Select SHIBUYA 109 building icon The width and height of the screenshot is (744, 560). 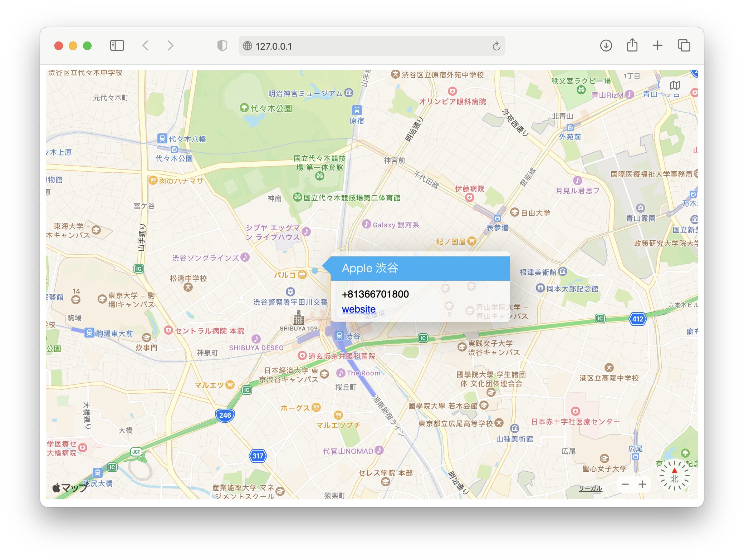click(x=298, y=318)
